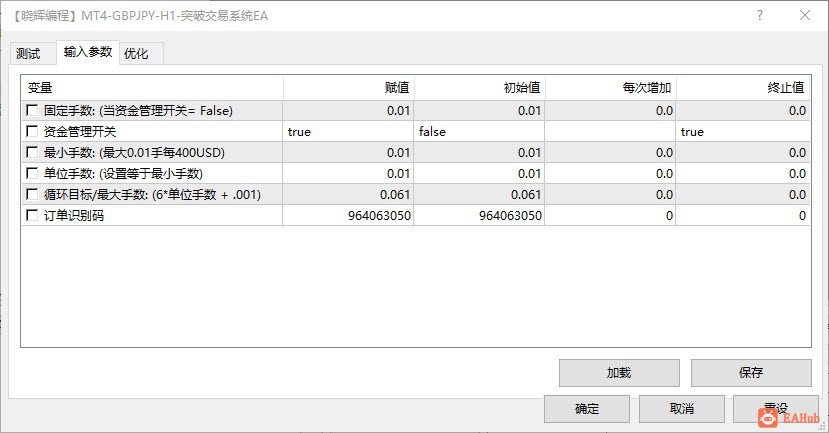Screen dimensions: 829x433
Task: Open 资金管理开关 终止值 true cell
Action: tap(743, 132)
